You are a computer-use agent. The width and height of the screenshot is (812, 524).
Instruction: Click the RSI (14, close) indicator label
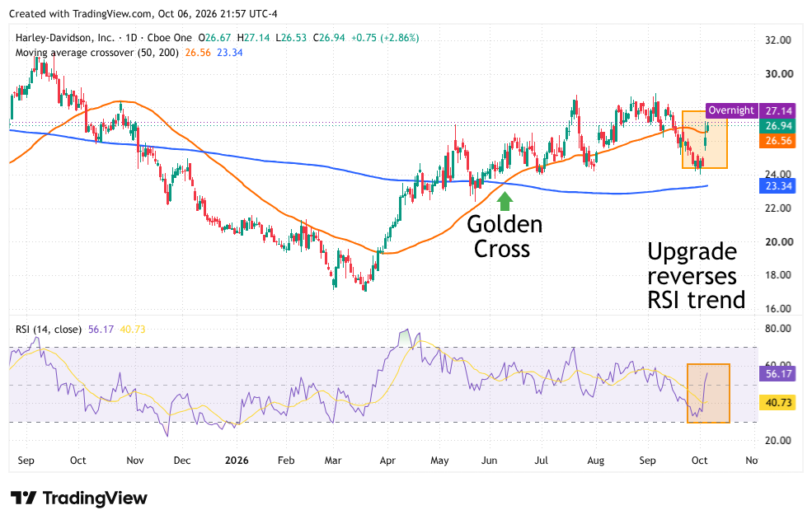tap(48, 330)
